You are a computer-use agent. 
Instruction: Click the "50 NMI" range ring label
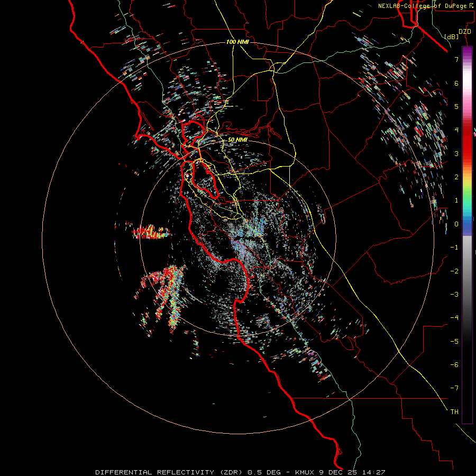tap(237, 140)
